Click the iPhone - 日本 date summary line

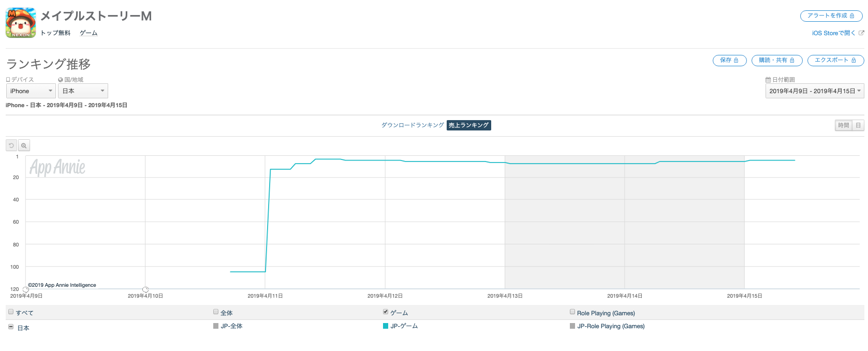click(x=67, y=105)
